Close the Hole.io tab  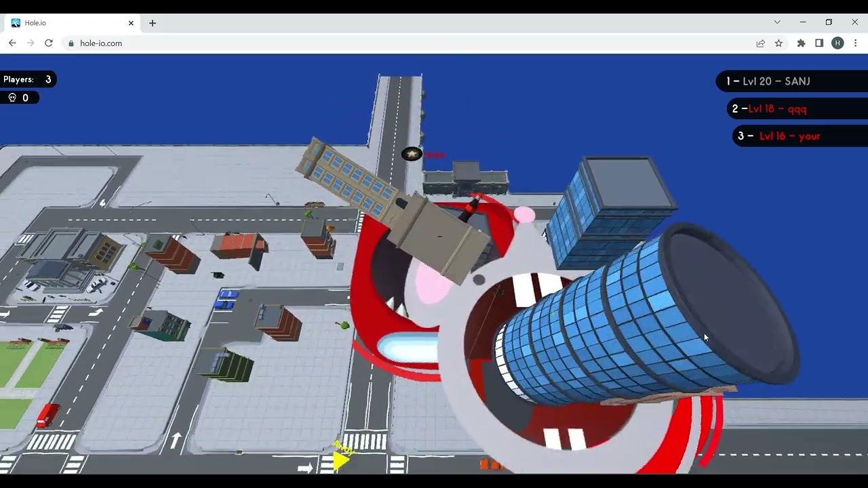click(131, 23)
